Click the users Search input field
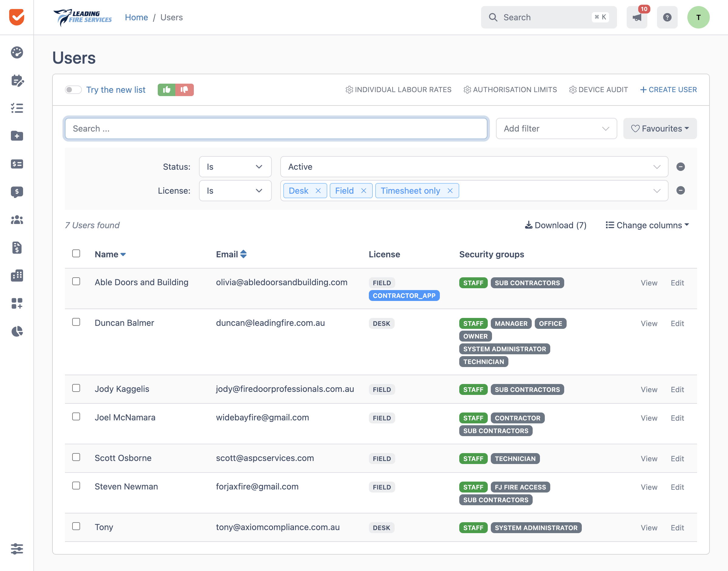Screen dimensions: 728x571 coord(276,129)
